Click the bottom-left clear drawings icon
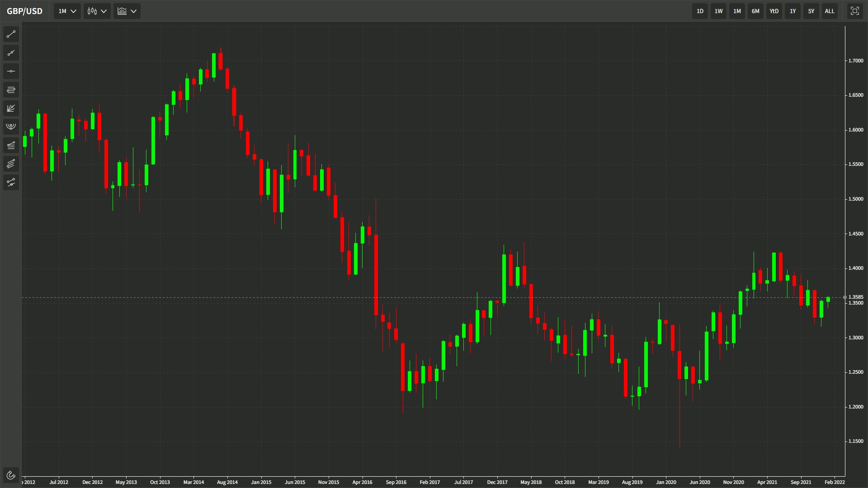868x488 pixels. pyautogui.click(x=11, y=475)
